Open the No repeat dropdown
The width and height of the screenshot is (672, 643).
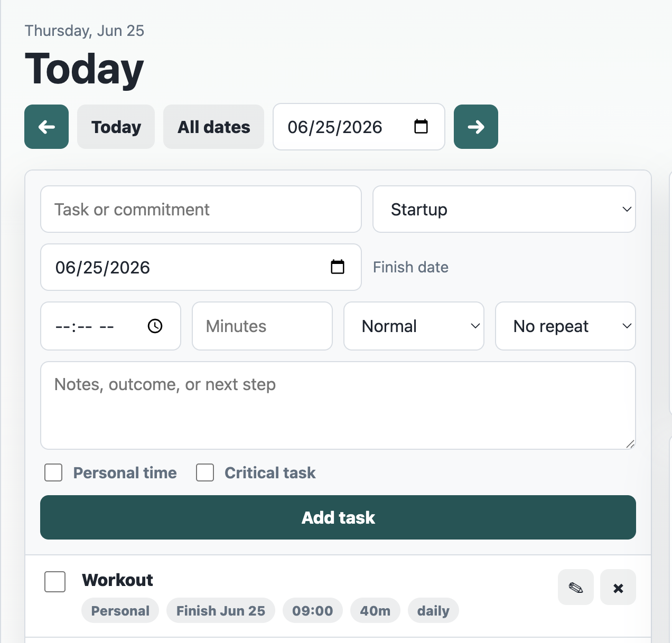(x=565, y=326)
